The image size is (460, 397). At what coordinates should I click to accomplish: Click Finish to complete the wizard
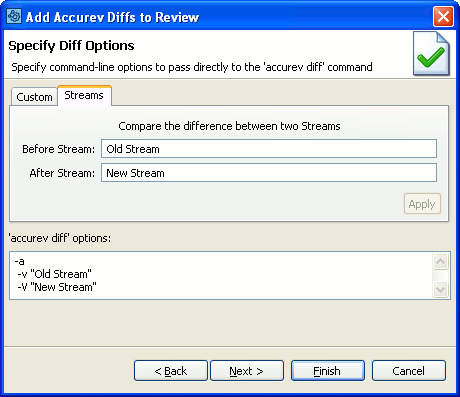pyautogui.click(x=328, y=371)
